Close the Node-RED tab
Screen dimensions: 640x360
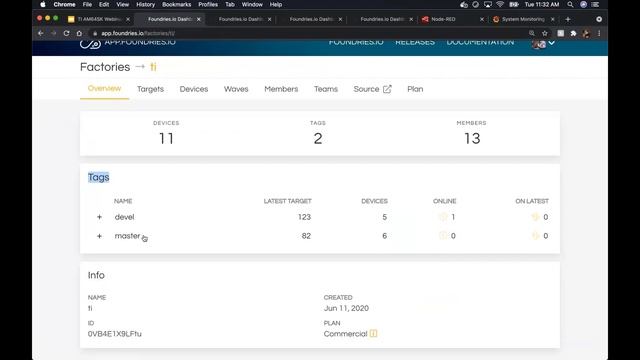click(x=482, y=19)
